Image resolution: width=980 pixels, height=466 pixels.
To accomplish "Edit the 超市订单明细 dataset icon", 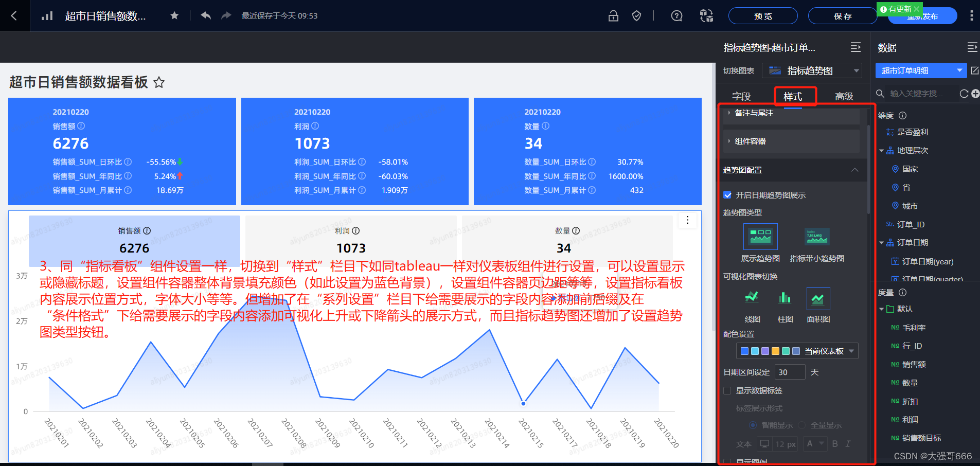I will pos(975,70).
